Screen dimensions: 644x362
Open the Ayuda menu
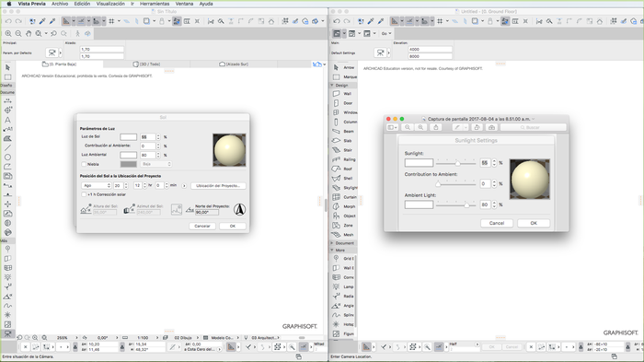(206, 4)
